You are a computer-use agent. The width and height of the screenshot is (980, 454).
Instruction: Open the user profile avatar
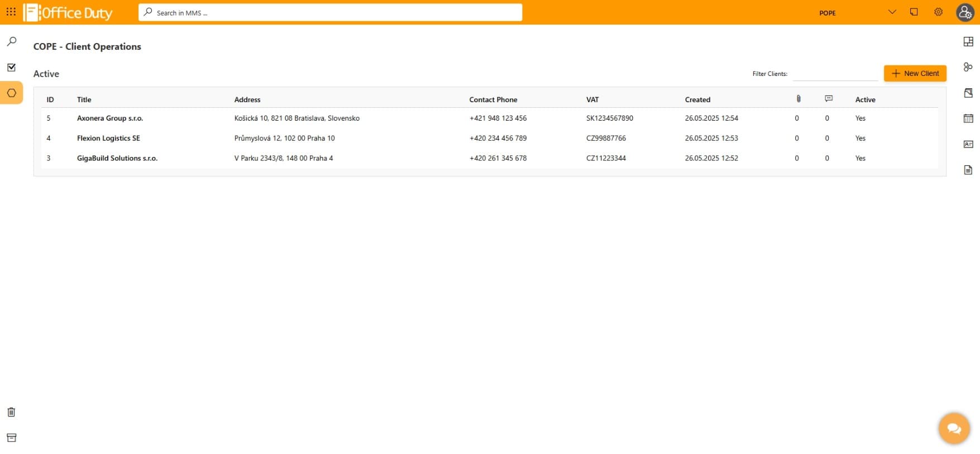(x=965, y=12)
